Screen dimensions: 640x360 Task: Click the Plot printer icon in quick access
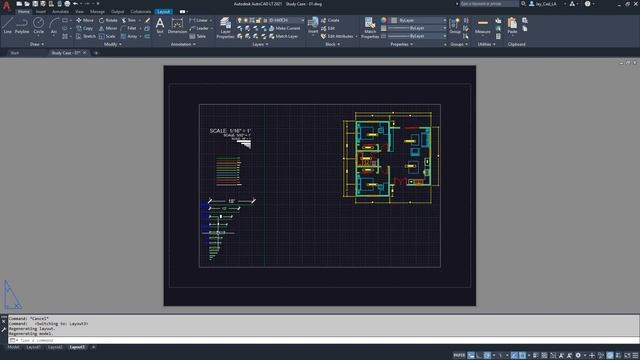67,4
